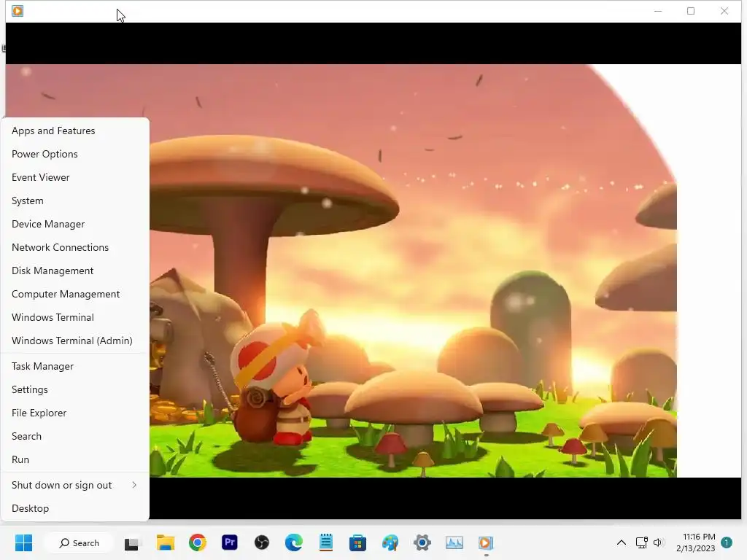Minimize the Media Player window
Screen dimensions: 747x560
coord(658,11)
